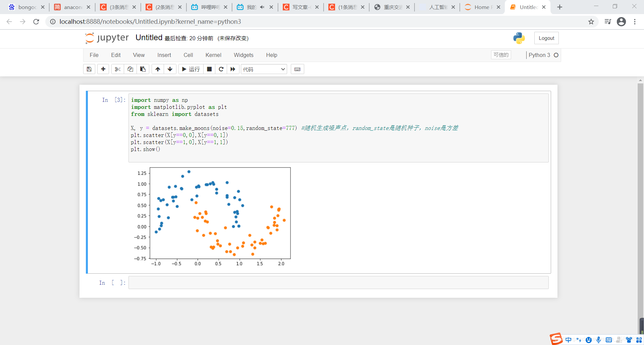This screenshot has height=345, width=644.
Task: Mute the audio-playing 我的 tab speaker icon
Action: tap(262, 7)
